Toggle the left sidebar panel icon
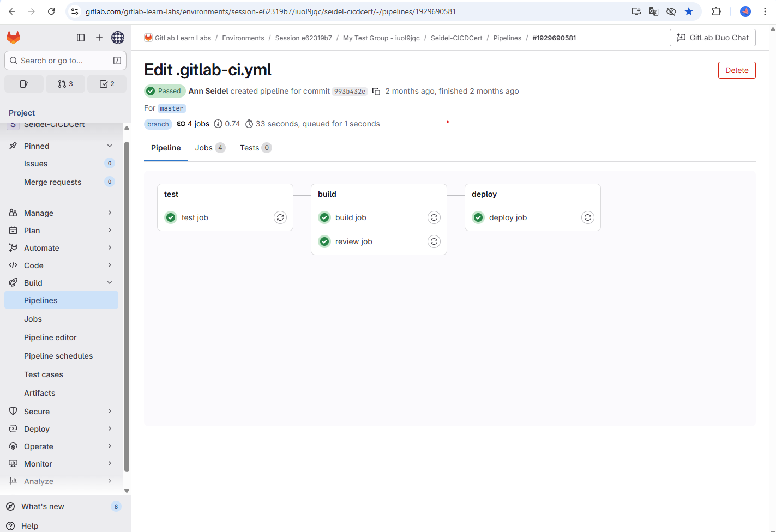 coord(81,37)
